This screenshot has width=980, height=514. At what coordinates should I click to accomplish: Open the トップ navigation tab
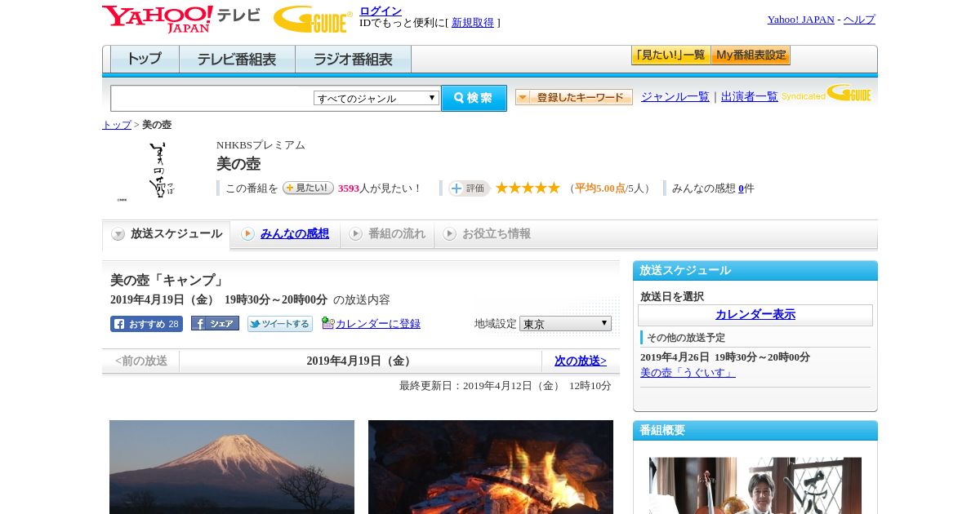click(145, 60)
